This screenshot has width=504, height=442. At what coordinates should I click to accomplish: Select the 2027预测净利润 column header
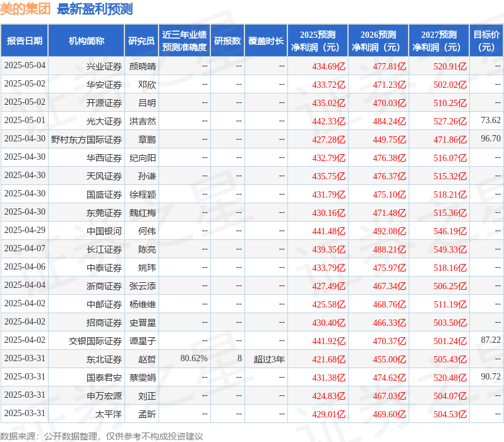coord(439,41)
